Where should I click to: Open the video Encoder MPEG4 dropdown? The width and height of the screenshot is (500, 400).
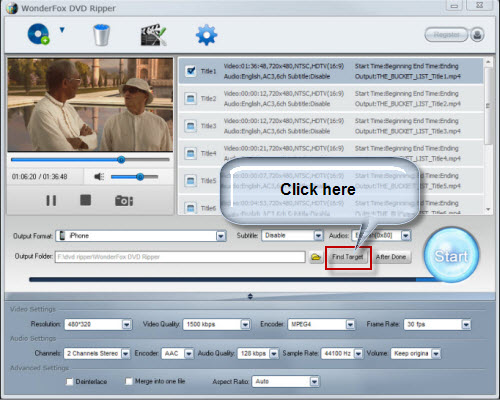(322, 324)
